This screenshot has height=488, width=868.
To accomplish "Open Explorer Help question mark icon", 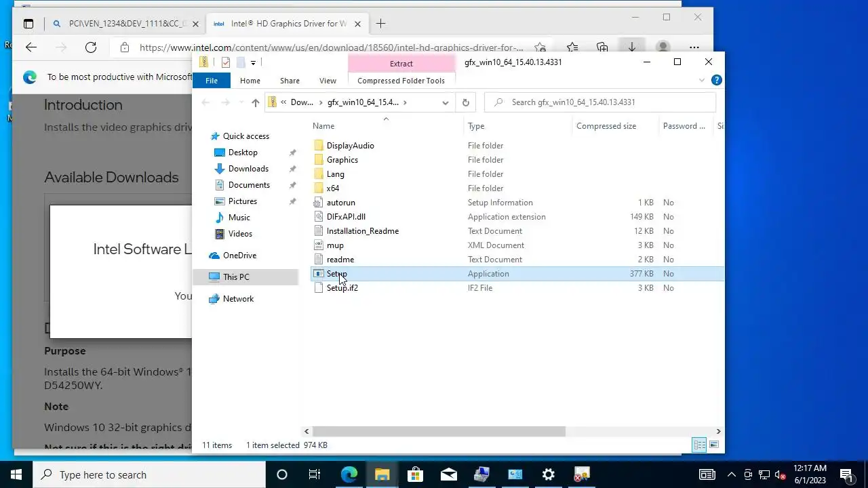I will (716, 80).
